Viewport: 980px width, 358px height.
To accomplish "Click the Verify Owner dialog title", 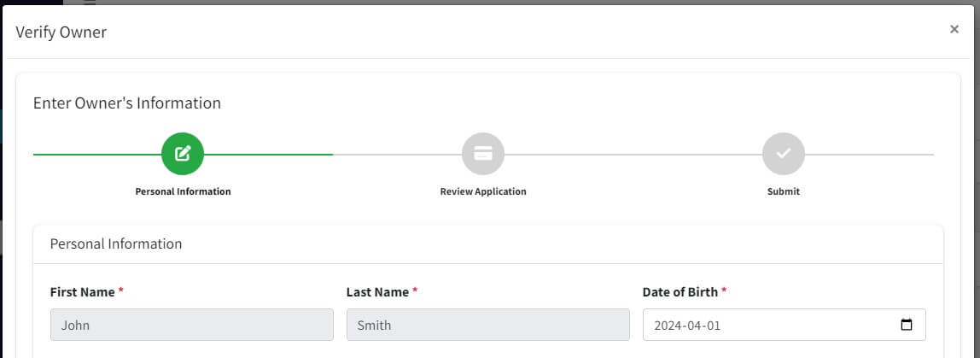I will click(61, 32).
